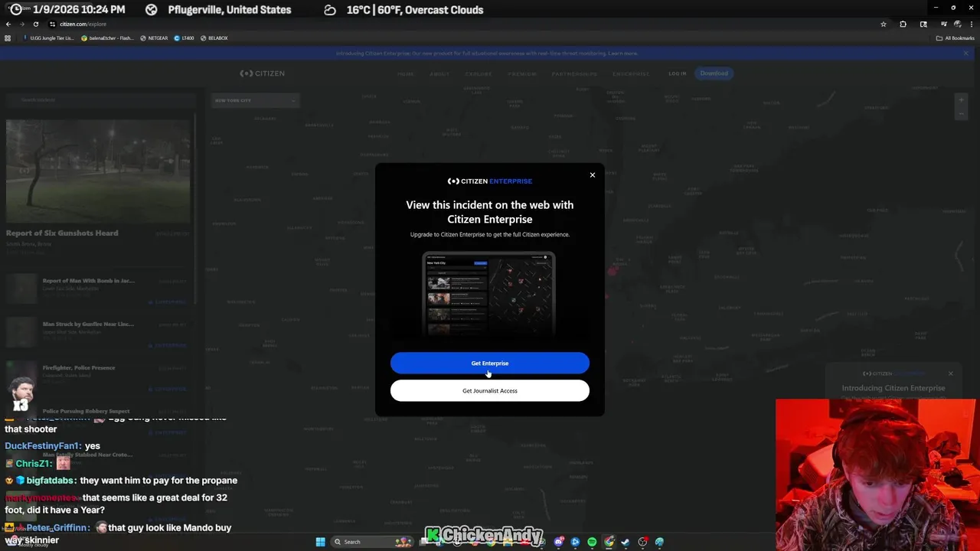Screen dimensions: 980x551
Task: Expand the New York City location dropdown
Action: 255,100
